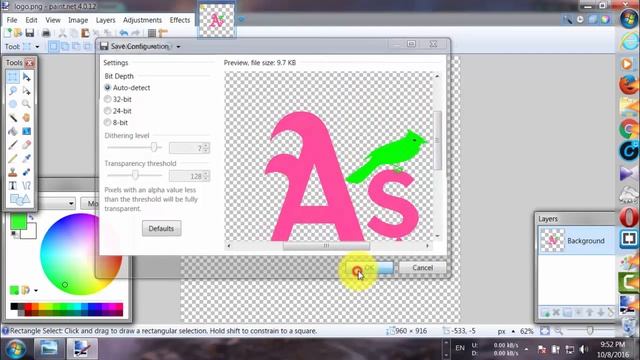Click the Undo arrow toolbar icon

(x=124, y=33)
